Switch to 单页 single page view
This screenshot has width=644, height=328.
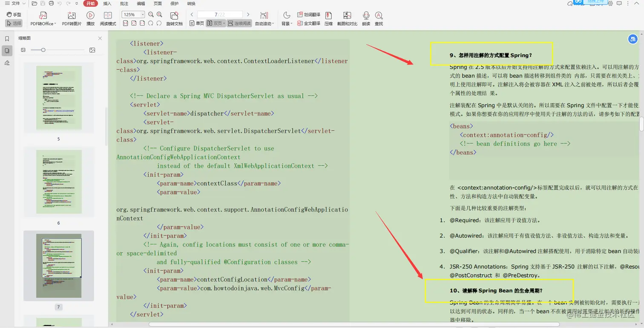click(197, 23)
